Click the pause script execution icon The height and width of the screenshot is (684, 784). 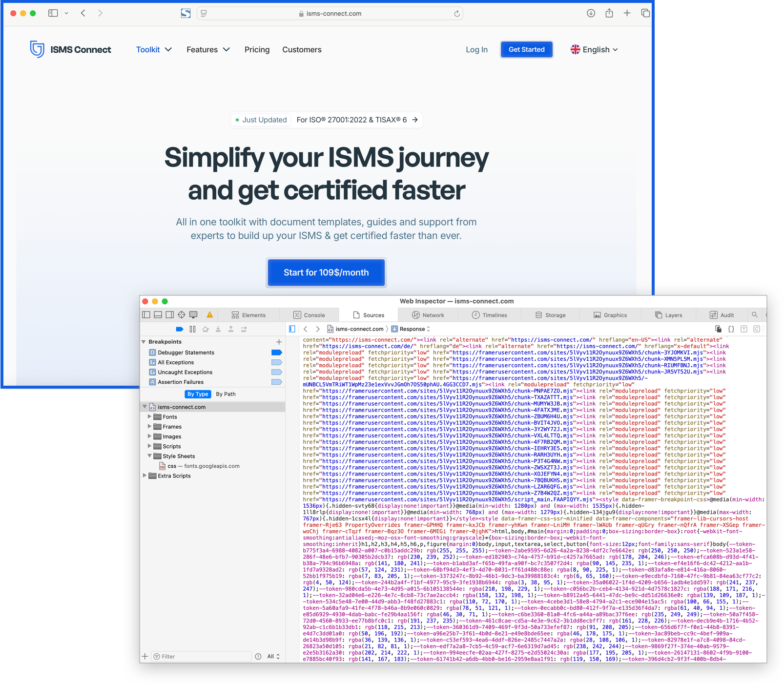[192, 329]
